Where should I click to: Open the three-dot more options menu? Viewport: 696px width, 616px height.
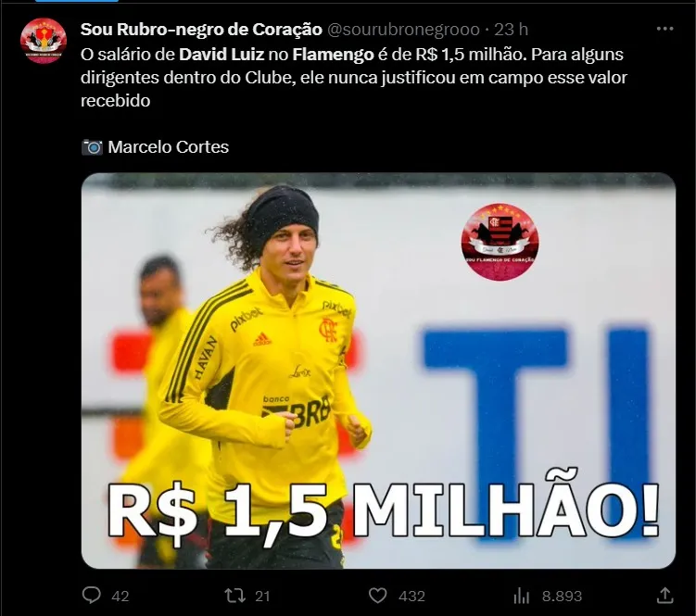tap(664, 30)
